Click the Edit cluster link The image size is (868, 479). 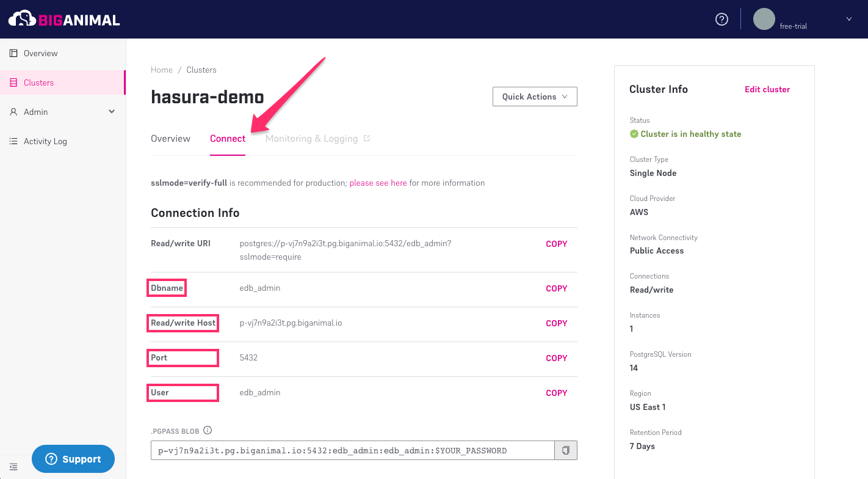[x=767, y=89]
